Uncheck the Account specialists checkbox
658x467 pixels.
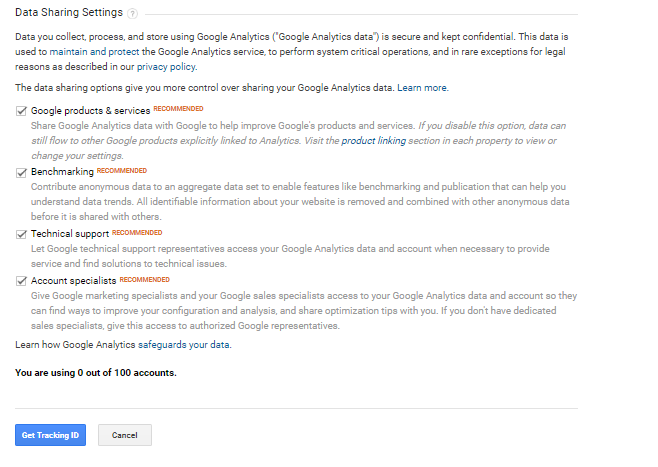click(x=21, y=282)
